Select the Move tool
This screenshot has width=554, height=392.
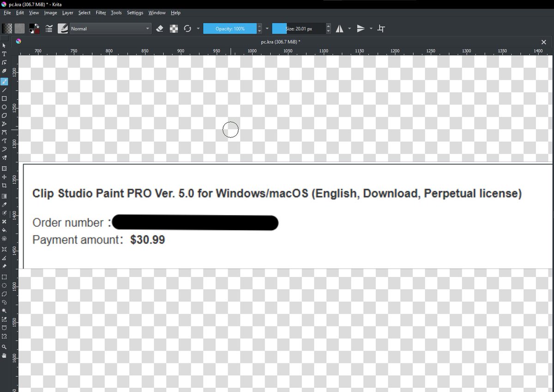tap(4, 177)
